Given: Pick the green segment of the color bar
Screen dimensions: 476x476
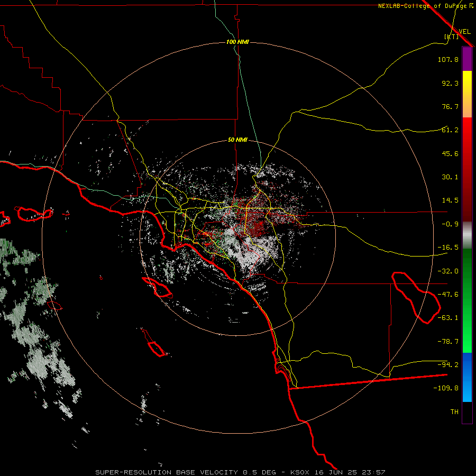Looking at the screenshot, I should (x=467, y=300).
